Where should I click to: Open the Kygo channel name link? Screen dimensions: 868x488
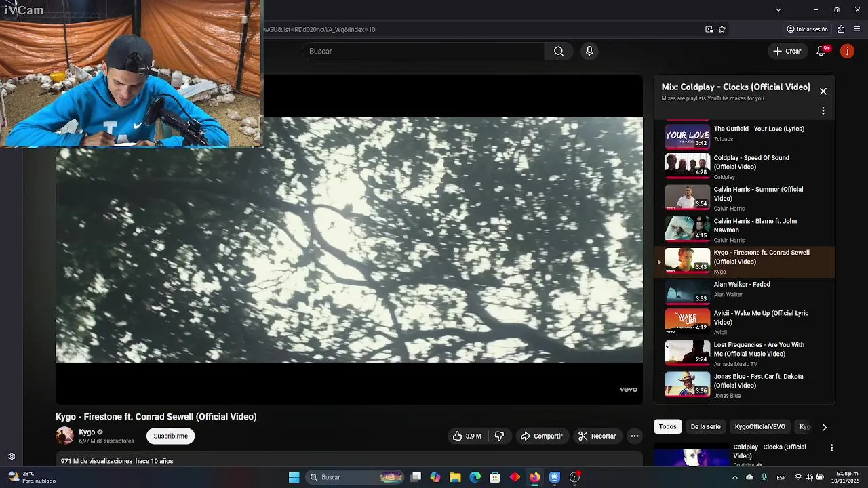87,432
